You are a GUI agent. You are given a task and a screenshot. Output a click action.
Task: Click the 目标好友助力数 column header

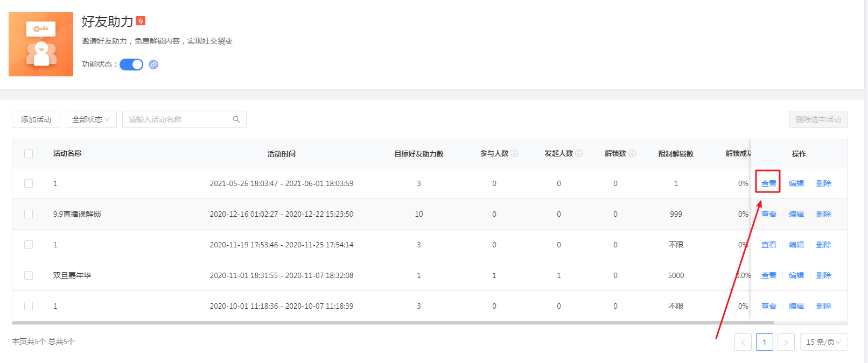(419, 154)
